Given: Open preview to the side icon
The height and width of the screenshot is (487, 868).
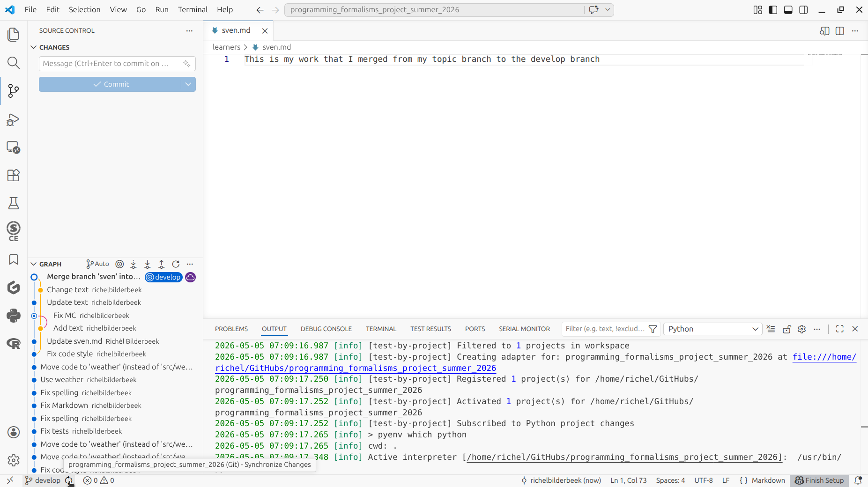Looking at the screenshot, I should click(824, 31).
